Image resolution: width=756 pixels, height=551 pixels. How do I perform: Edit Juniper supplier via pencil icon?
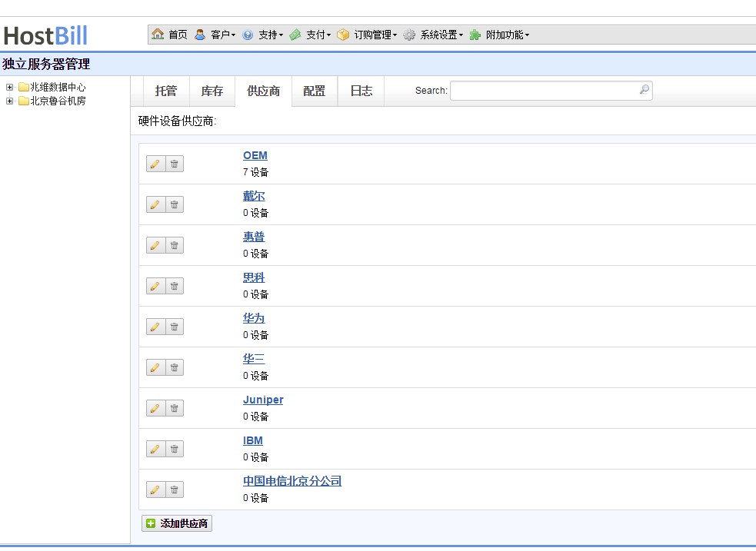point(155,408)
